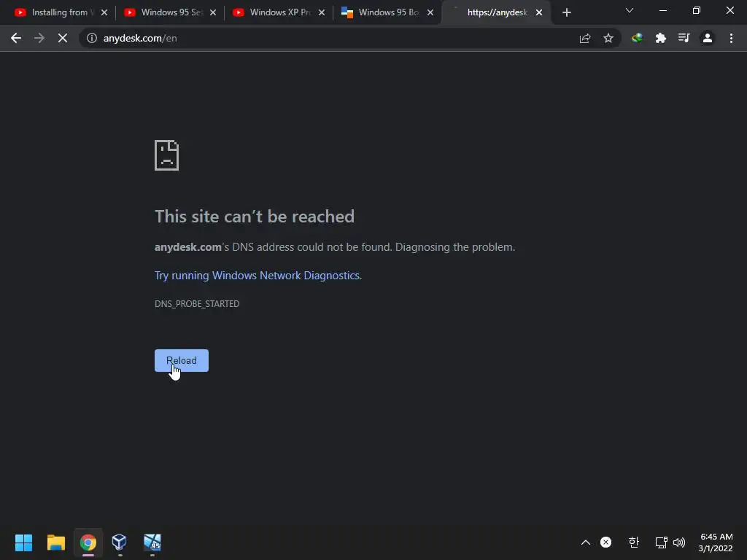The height and width of the screenshot is (560, 747).
Task: Click the address bar URL anydesk.com/en
Action: [x=140, y=38]
